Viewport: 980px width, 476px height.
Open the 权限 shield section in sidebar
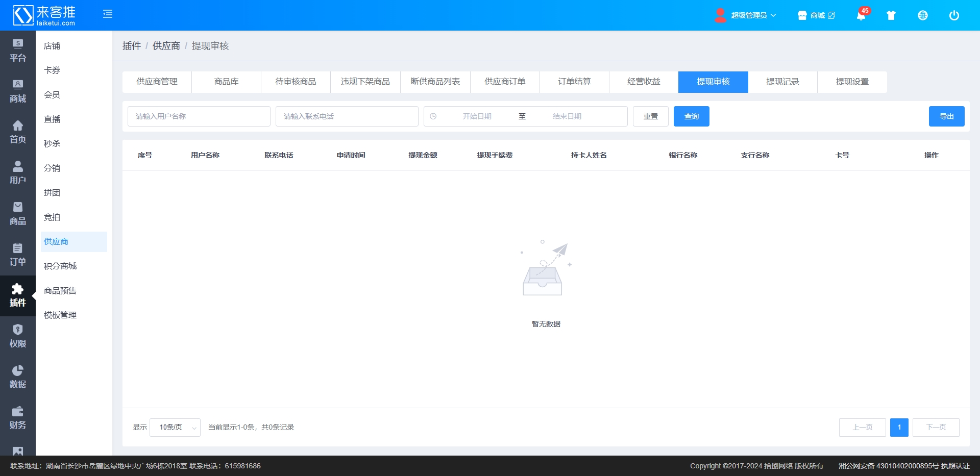tap(18, 336)
